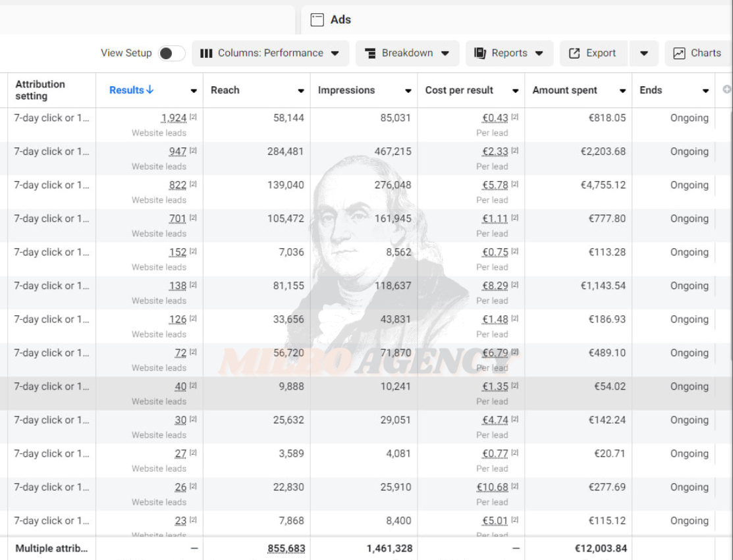Click the 25,910 impressions cell

click(x=396, y=487)
